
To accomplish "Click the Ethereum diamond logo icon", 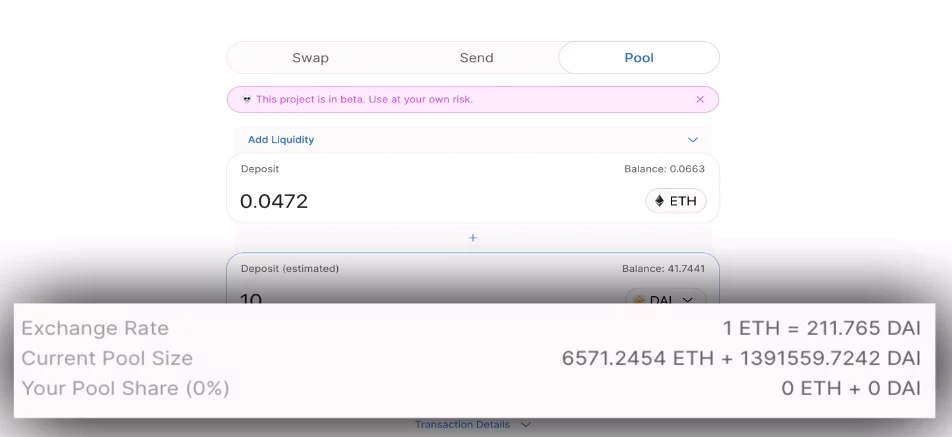I will click(659, 201).
